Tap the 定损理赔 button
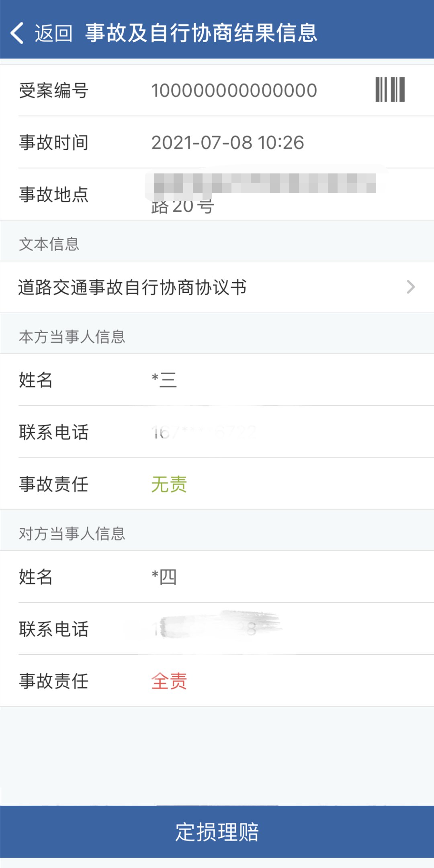The height and width of the screenshot is (868, 434). pyautogui.click(x=217, y=831)
